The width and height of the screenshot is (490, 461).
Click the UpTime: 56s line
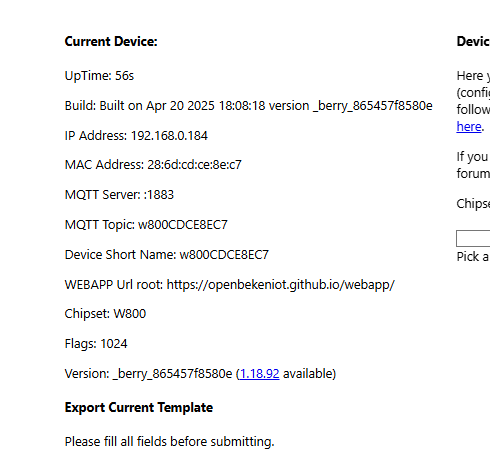(x=99, y=76)
